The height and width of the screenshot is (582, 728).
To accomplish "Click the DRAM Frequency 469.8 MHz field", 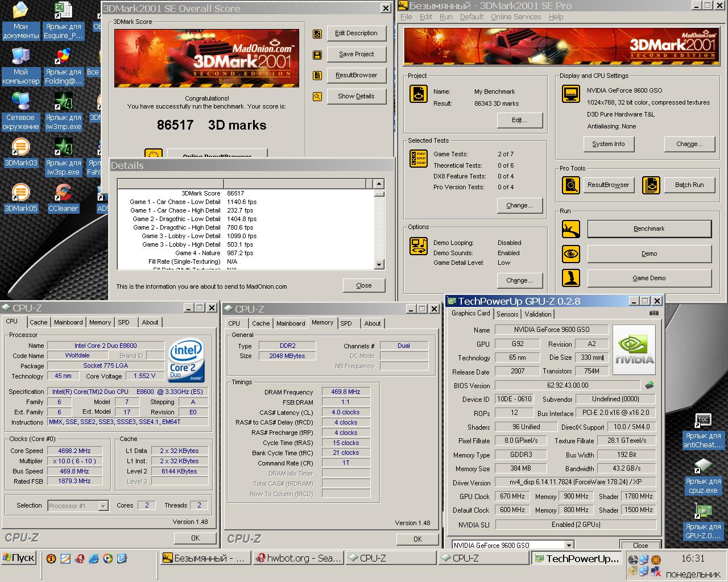I will [346, 392].
